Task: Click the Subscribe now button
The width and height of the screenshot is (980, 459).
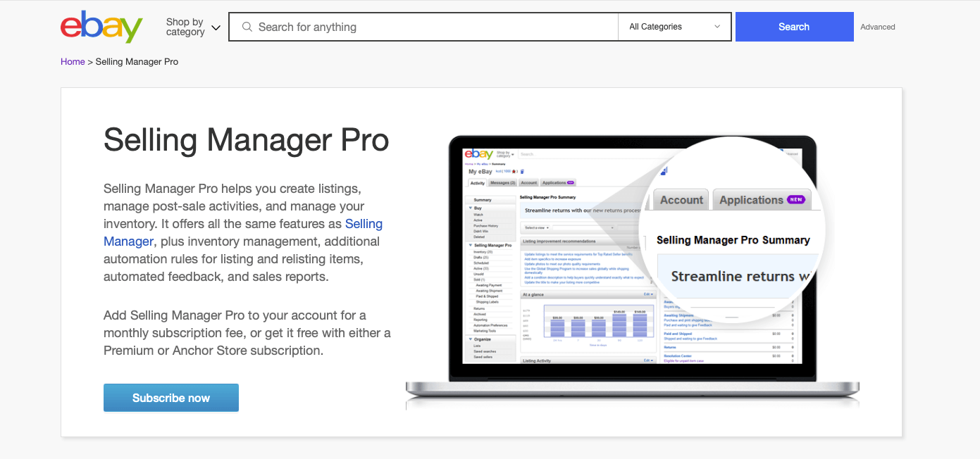Action: pyautogui.click(x=171, y=398)
